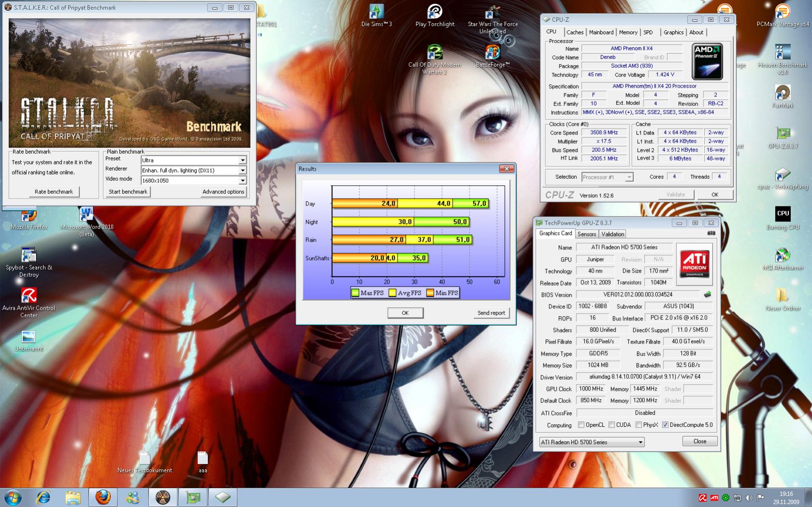Open Advanced options in the benchmark

(x=223, y=192)
